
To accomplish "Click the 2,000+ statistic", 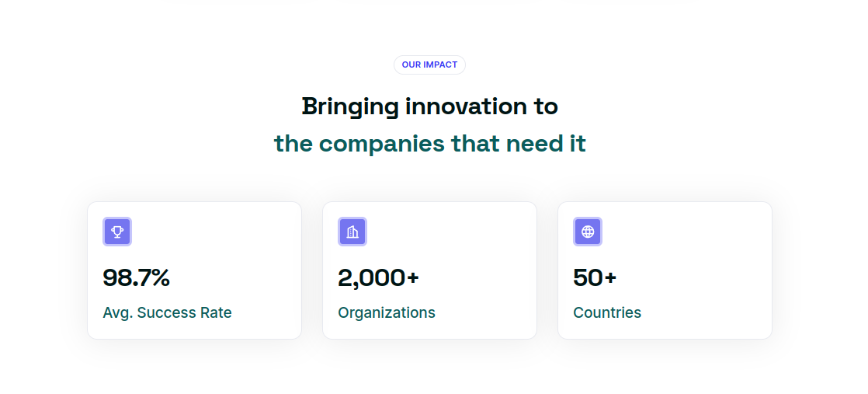I will 379,277.
